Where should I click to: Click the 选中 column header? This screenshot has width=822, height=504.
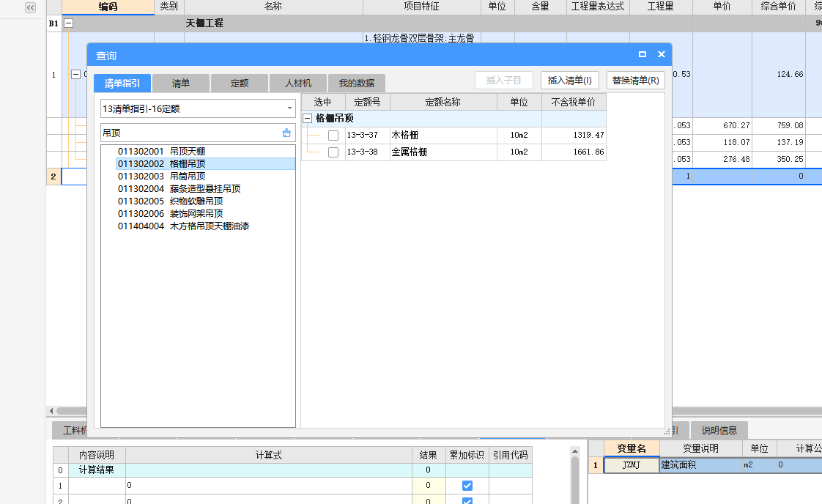click(x=322, y=102)
